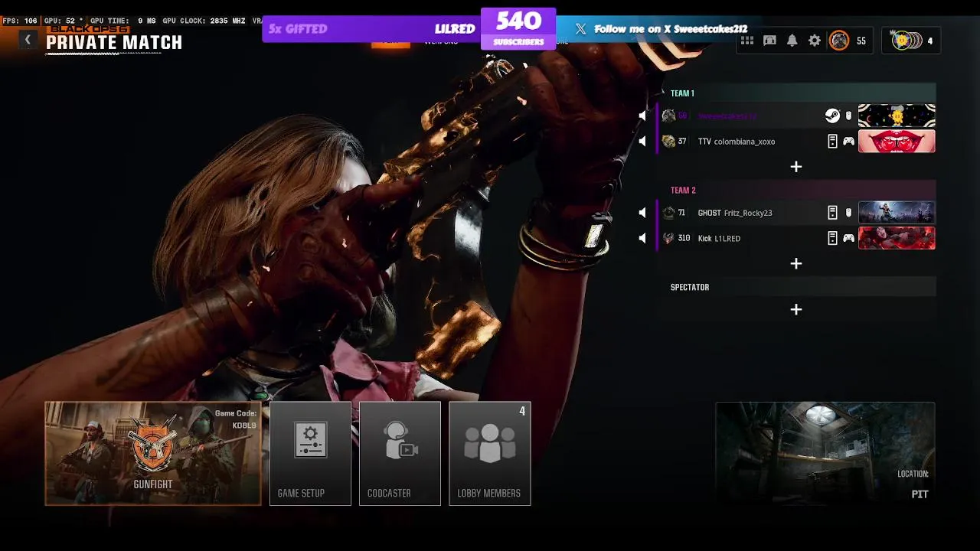Click the X logo in the follow banner

(x=581, y=29)
